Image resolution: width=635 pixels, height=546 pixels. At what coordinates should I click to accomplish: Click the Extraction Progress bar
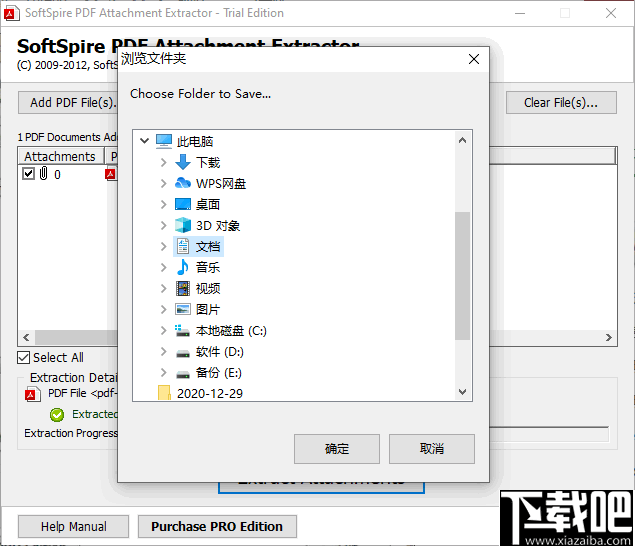click(549, 435)
